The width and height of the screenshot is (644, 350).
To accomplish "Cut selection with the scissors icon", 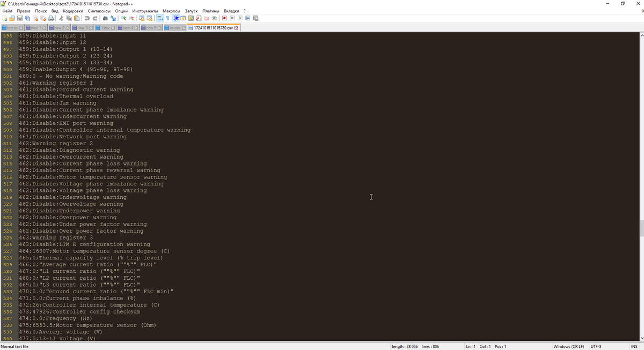I will click(x=61, y=18).
